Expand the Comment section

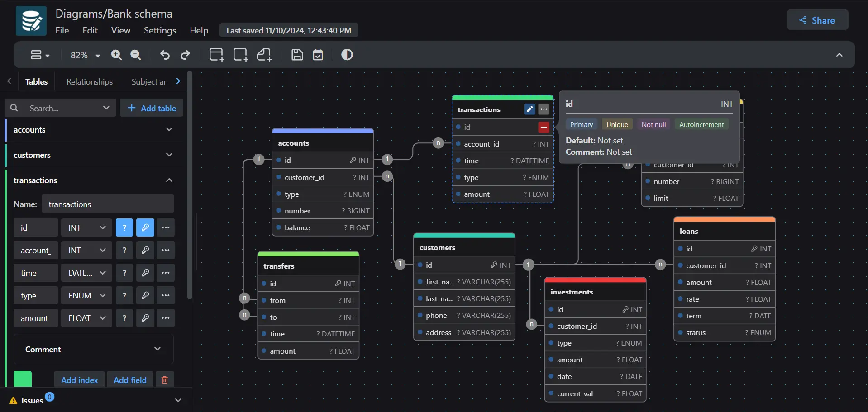pos(158,349)
